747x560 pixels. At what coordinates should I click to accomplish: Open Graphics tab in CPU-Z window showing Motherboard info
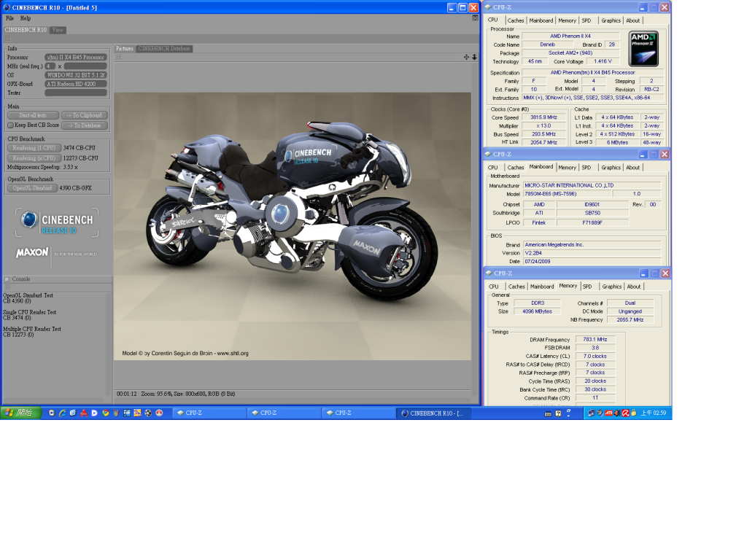[611, 168]
